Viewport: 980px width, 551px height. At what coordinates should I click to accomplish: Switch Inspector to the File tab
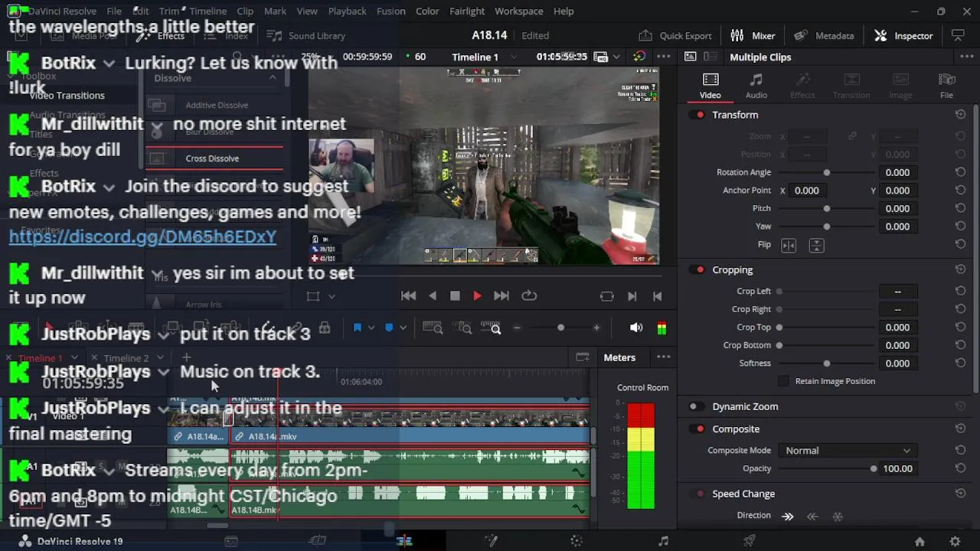pos(947,86)
